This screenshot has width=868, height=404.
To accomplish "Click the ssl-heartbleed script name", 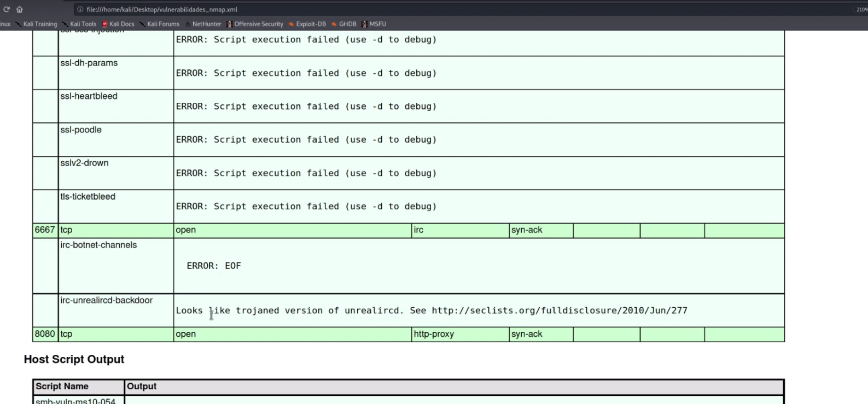I will pos(89,96).
